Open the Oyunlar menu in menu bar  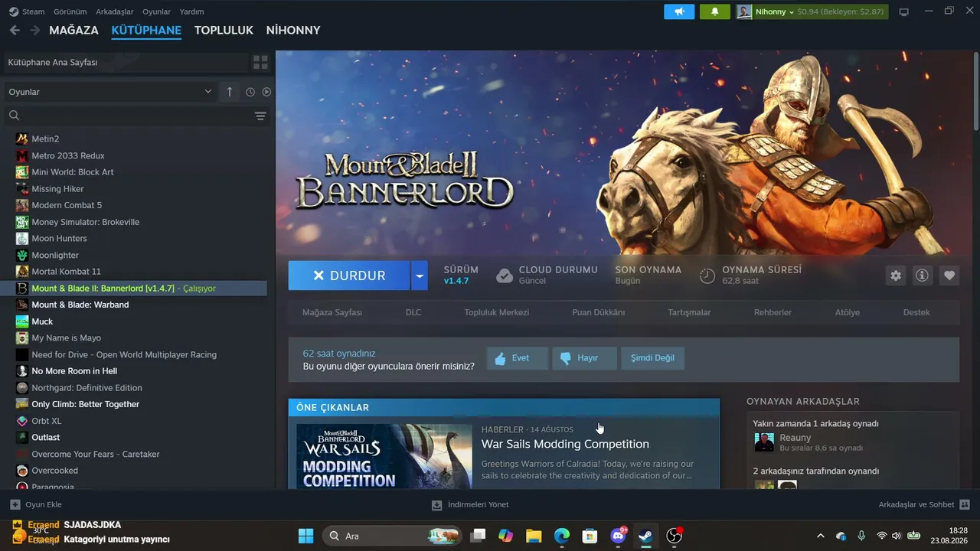157,11
